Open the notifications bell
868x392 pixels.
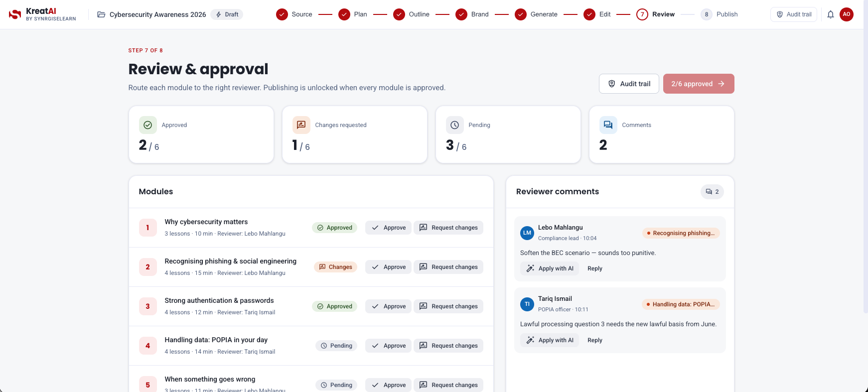(831, 14)
